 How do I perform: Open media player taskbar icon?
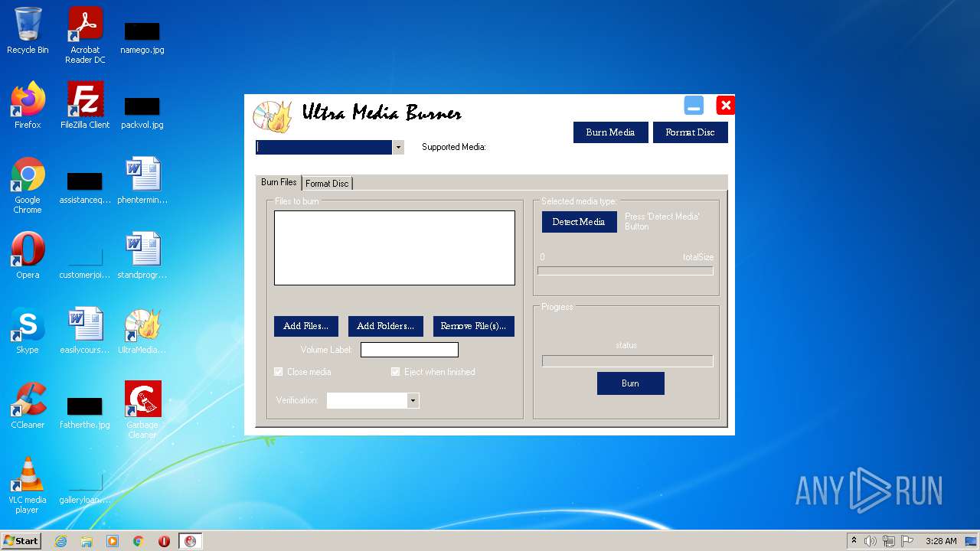coord(113,541)
